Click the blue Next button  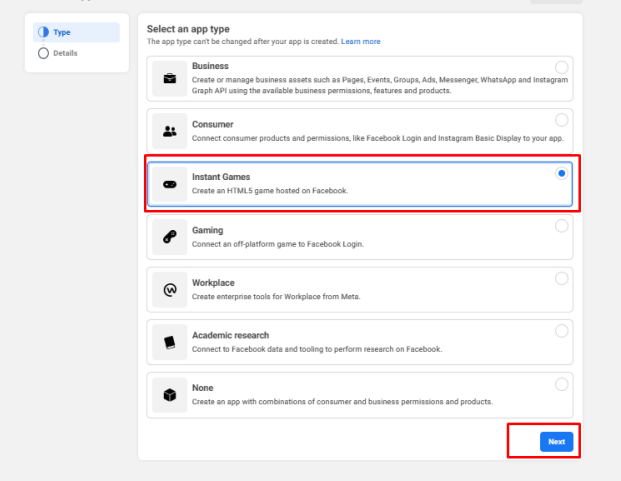pos(556,441)
